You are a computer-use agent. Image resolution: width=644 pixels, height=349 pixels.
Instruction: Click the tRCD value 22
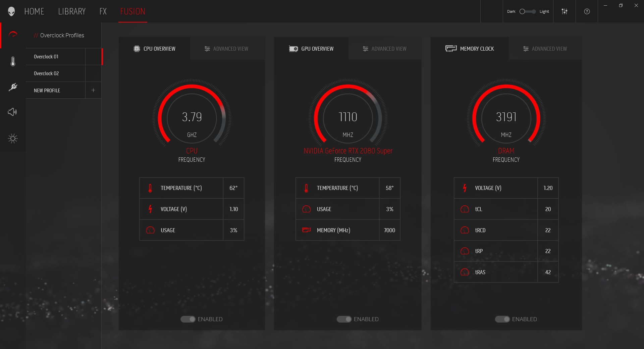click(548, 230)
